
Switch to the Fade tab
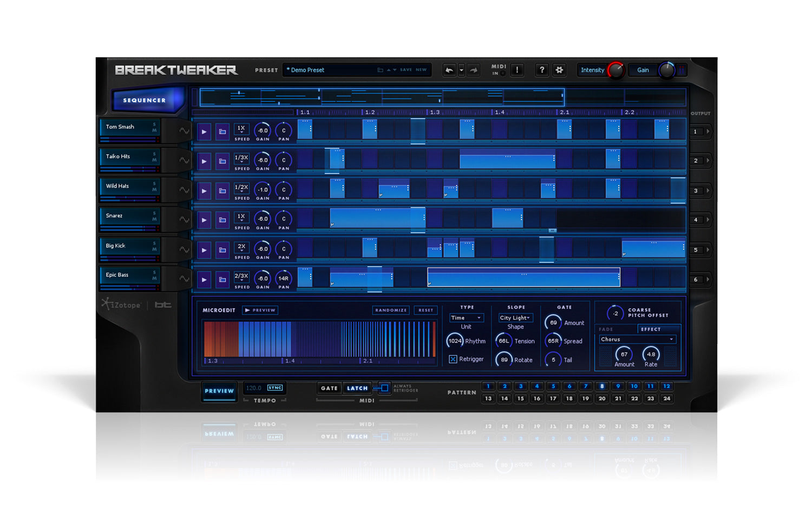click(606, 329)
